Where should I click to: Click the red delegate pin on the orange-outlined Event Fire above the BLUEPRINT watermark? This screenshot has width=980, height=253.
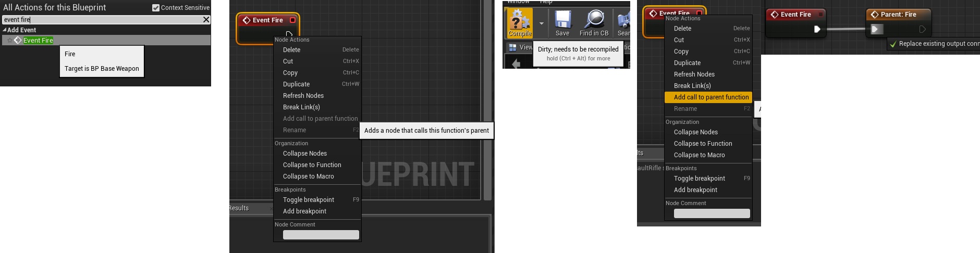(292, 20)
